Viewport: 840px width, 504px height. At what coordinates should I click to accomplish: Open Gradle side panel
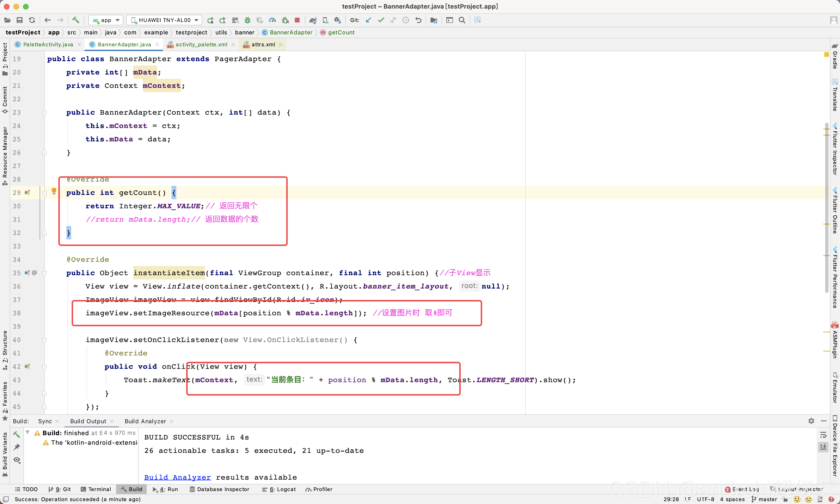[835, 56]
